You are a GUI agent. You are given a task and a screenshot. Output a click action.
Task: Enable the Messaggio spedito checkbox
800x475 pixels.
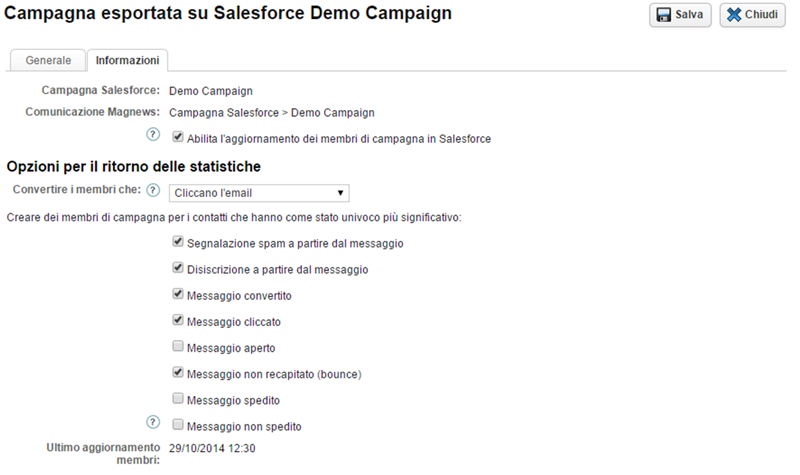click(x=178, y=399)
